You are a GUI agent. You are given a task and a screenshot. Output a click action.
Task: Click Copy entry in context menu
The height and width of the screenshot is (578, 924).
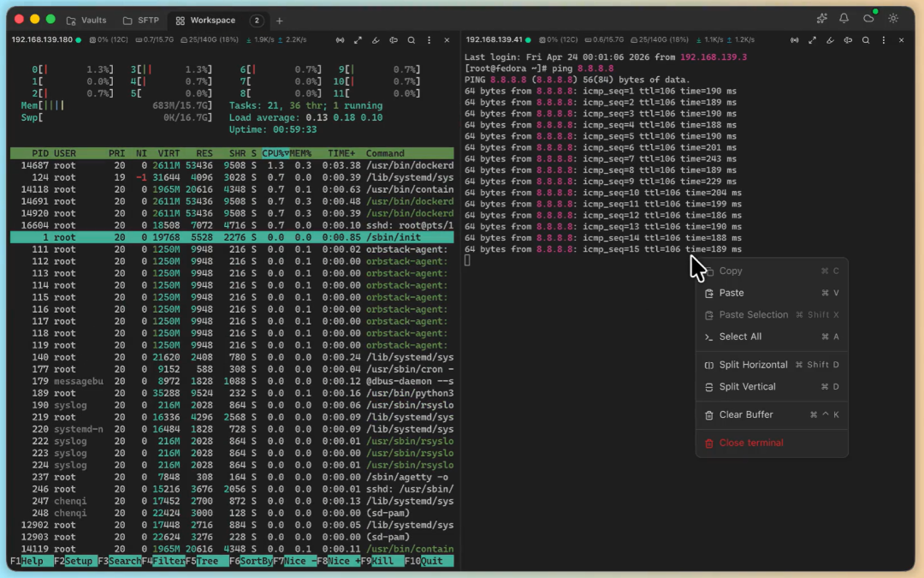[772, 271]
